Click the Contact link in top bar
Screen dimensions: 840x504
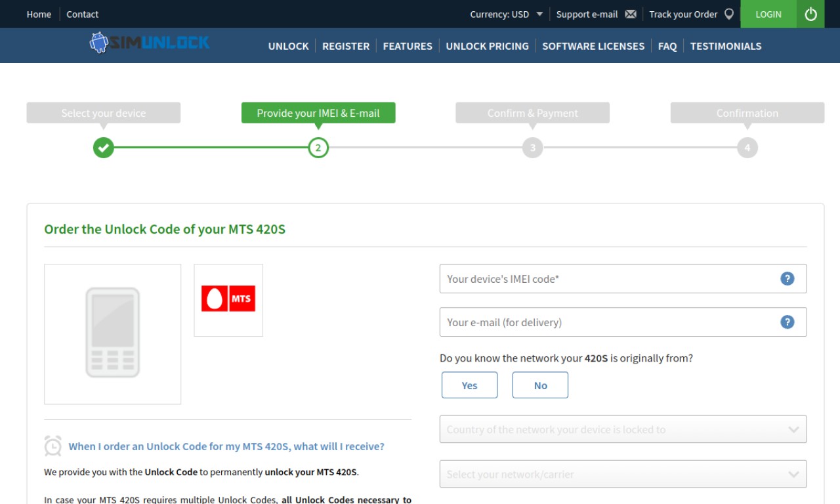click(83, 14)
